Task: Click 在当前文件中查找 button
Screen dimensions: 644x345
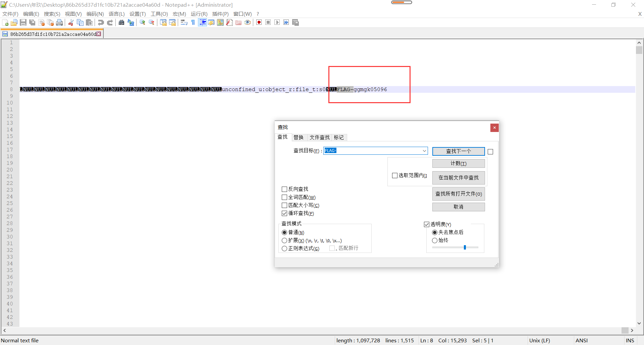Action: [459, 178]
